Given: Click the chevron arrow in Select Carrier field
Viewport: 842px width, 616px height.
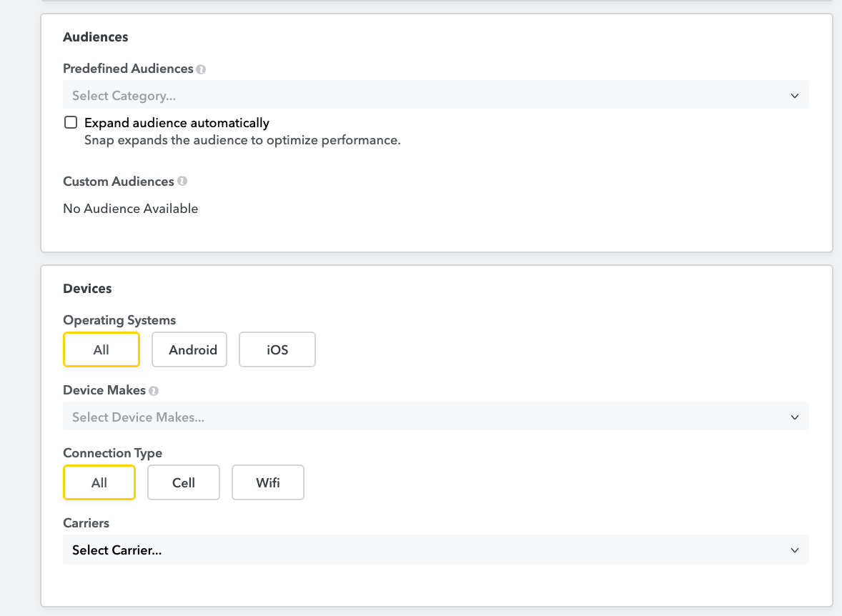Looking at the screenshot, I should click(794, 550).
